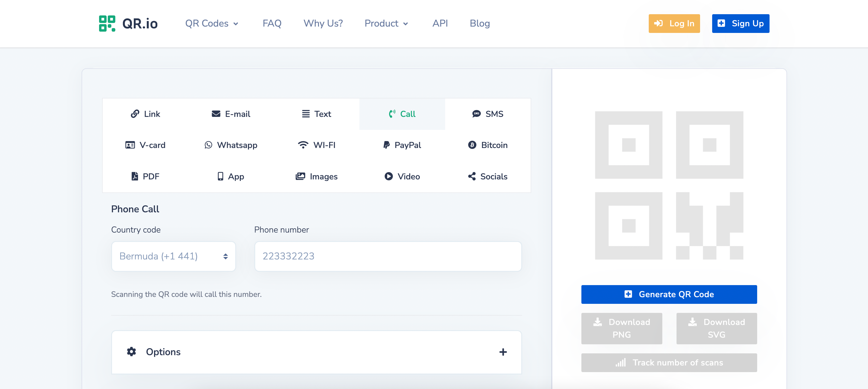
Task: Open the Product dropdown menu
Action: click(387, 23)
